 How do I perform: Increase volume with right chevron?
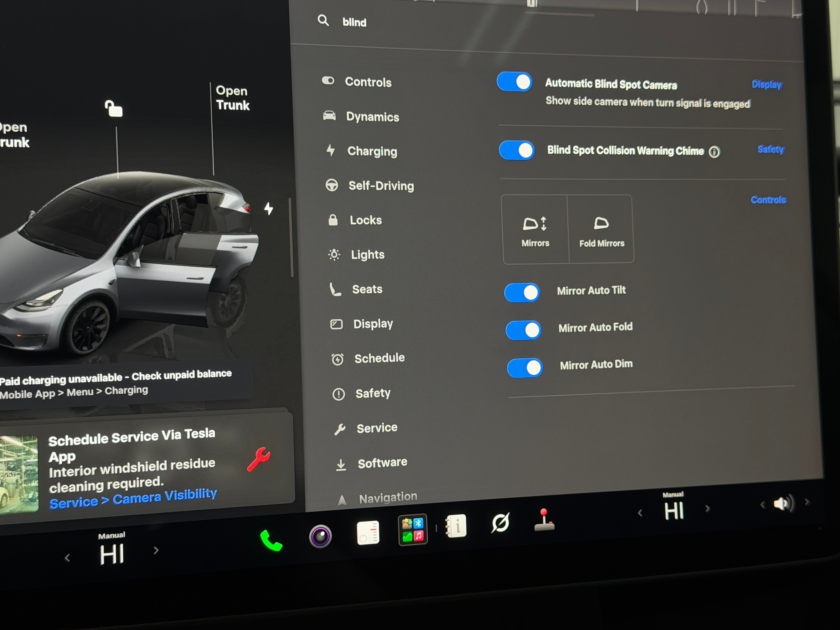807,502
